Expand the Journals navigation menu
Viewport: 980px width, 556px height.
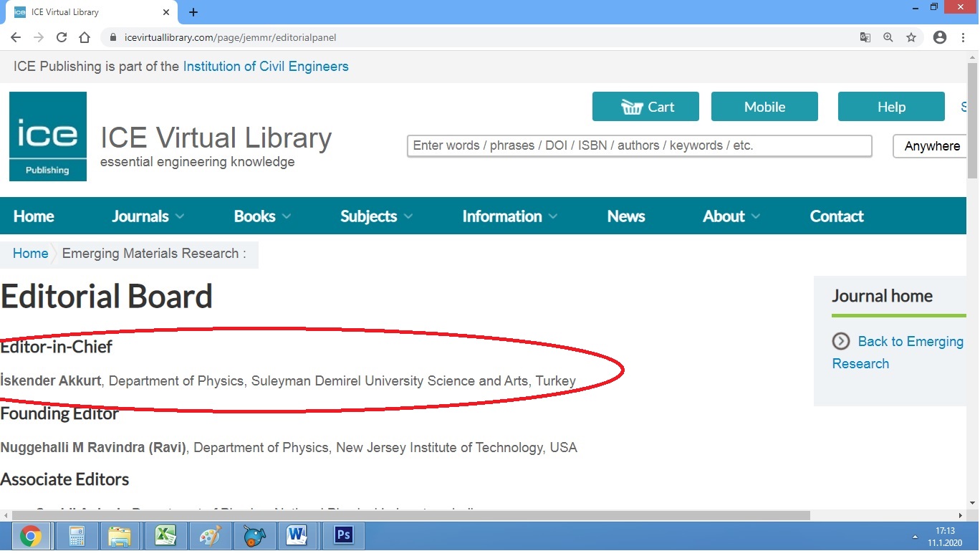point(148,216)
